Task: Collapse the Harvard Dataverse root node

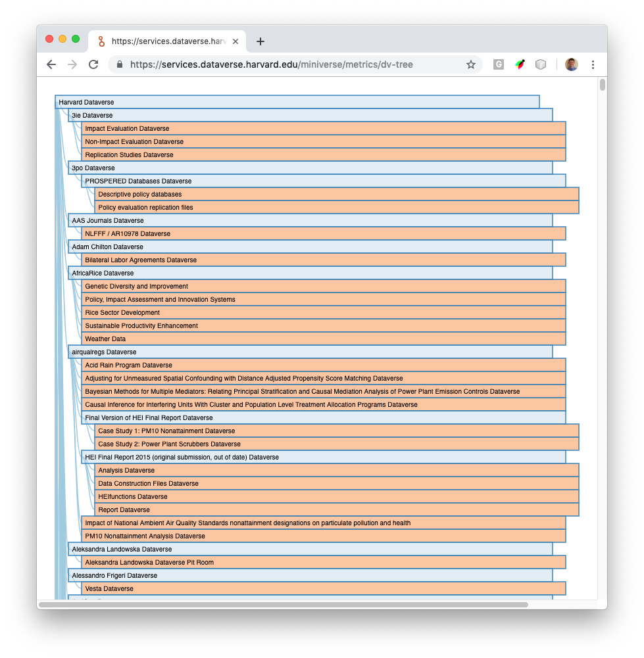Action: click(296, 102)
